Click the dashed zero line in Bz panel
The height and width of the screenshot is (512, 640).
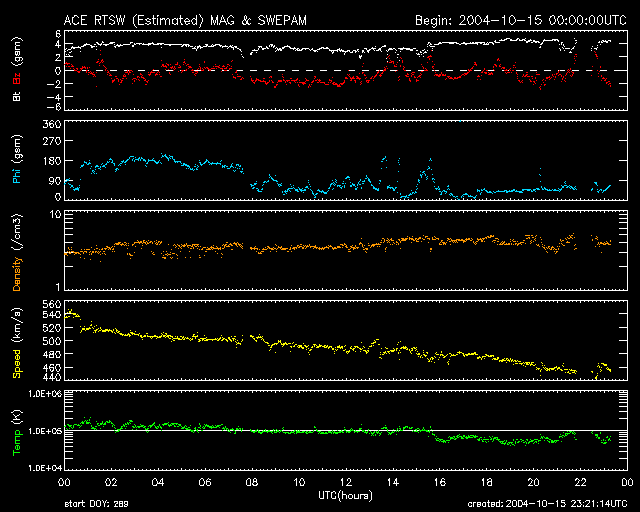tap(346, 70)
